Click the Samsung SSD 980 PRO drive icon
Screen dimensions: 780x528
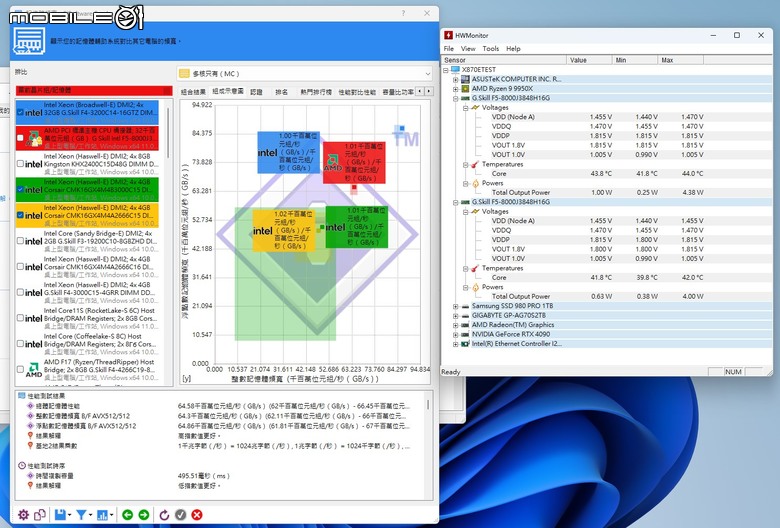click(x=465, y=306)
